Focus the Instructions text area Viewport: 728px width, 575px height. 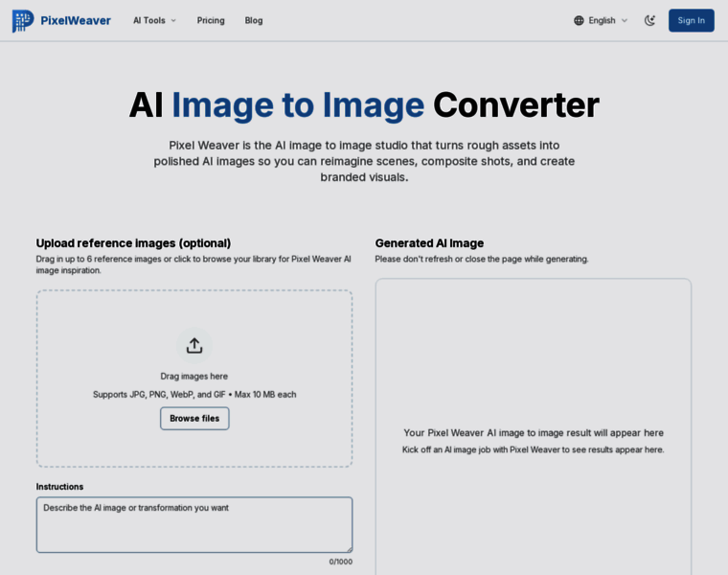(194, 525)
